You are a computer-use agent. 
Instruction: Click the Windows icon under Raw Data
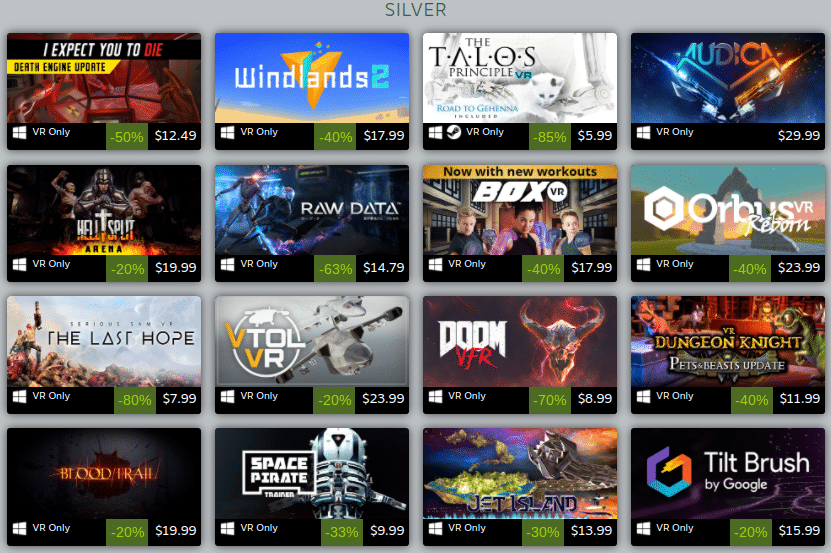tap(227, 265)
